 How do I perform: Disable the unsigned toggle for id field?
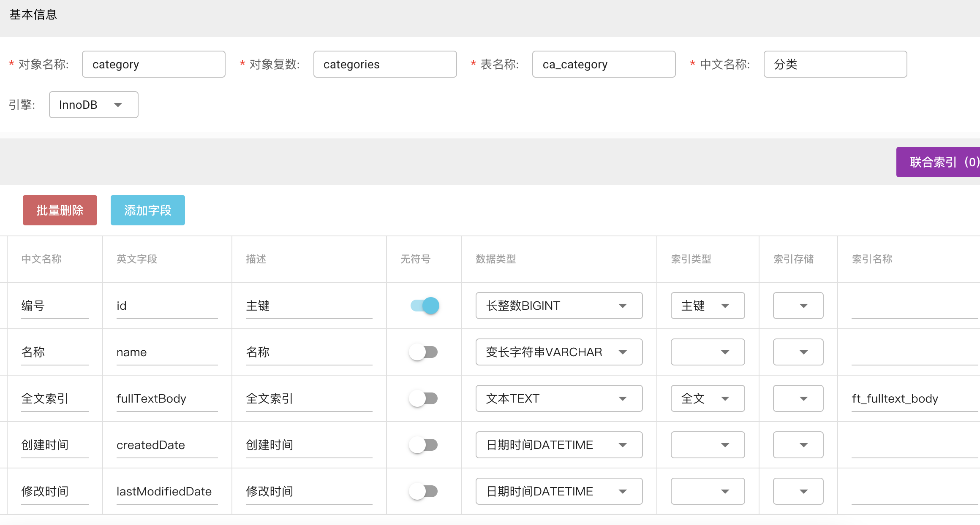[424, 306]
